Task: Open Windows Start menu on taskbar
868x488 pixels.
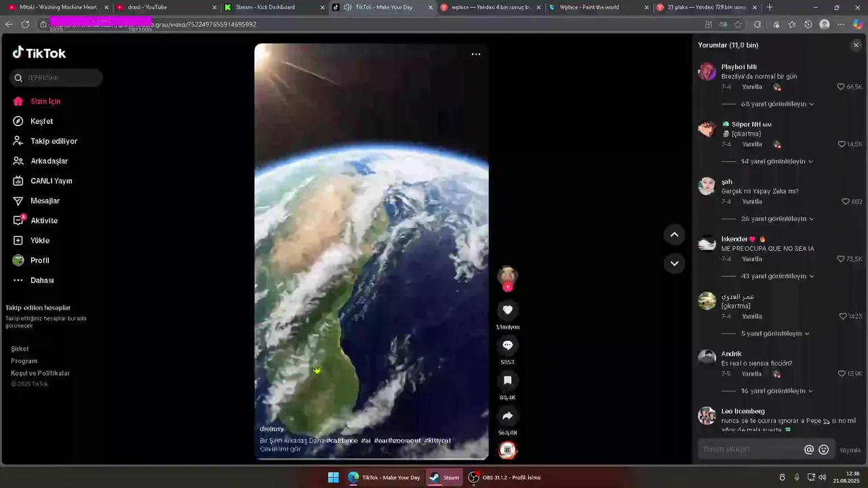Action: (x=333, y=477)
